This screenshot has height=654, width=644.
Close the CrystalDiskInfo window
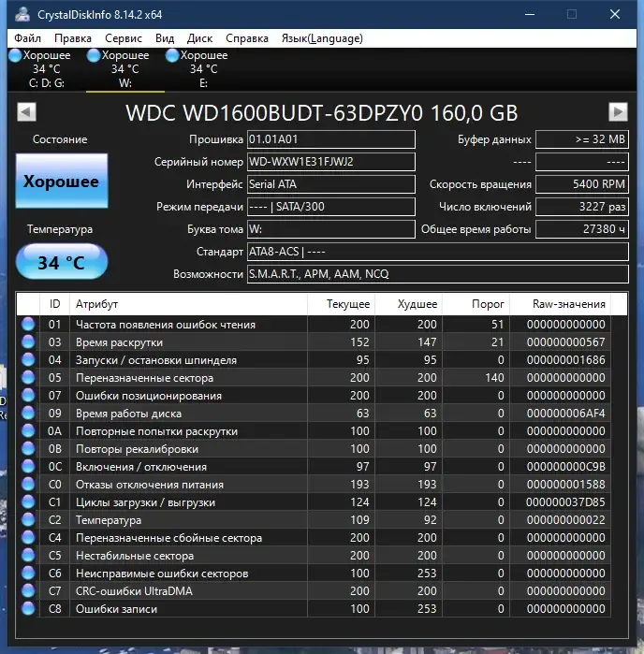[x=615, y=14]
